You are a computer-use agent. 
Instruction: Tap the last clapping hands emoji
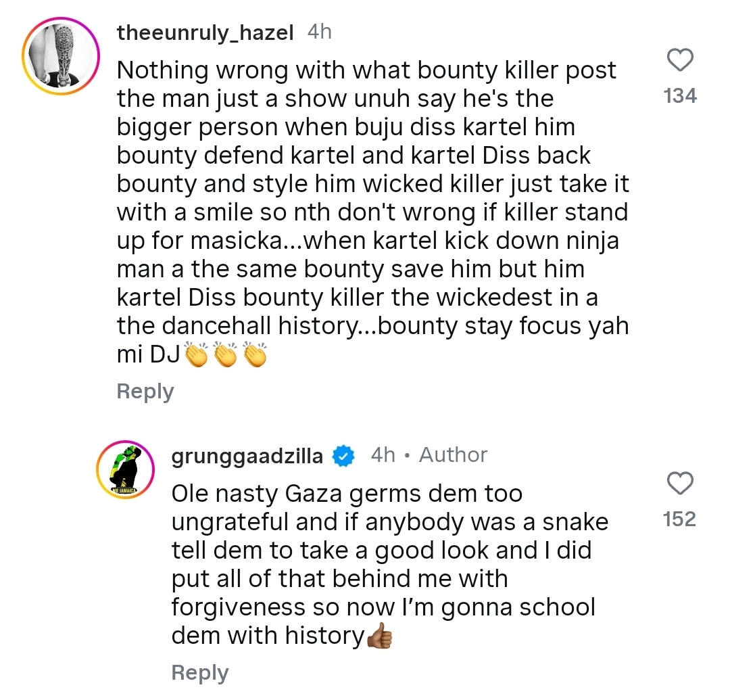point(255,356)
